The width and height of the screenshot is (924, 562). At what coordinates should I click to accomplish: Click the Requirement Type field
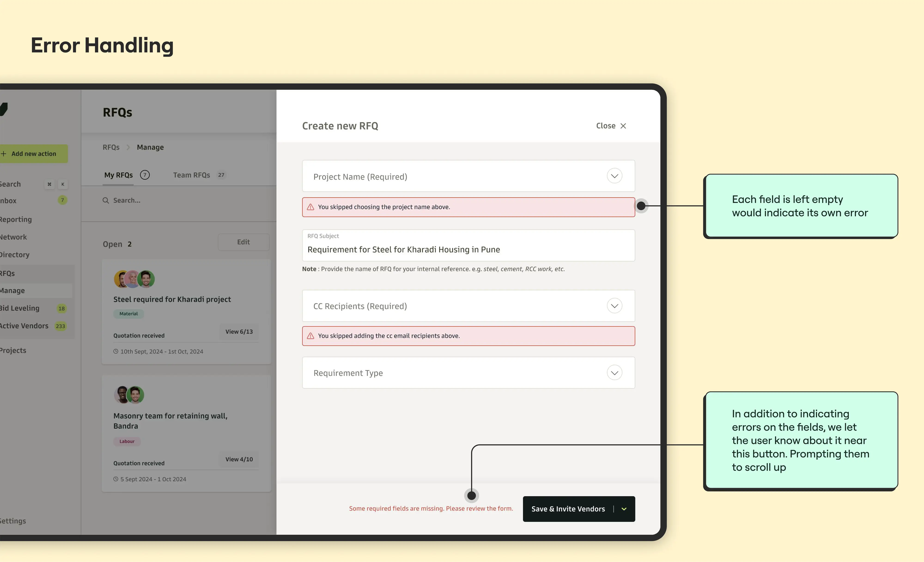468,373
